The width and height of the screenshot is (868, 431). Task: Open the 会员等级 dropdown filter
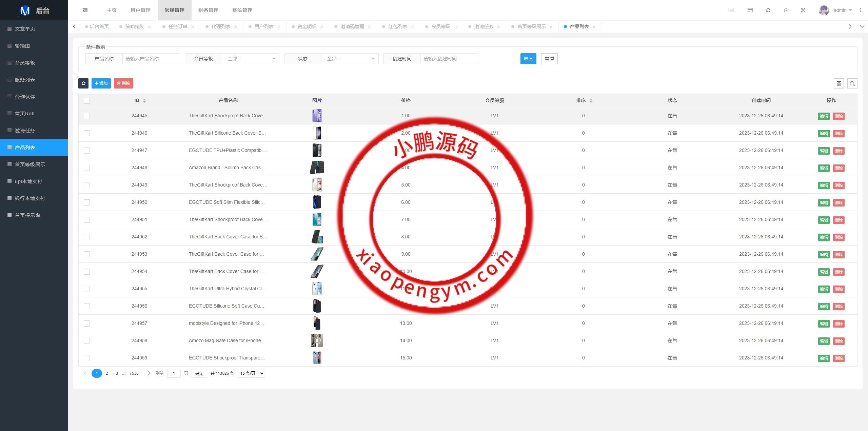coord(250,58)
